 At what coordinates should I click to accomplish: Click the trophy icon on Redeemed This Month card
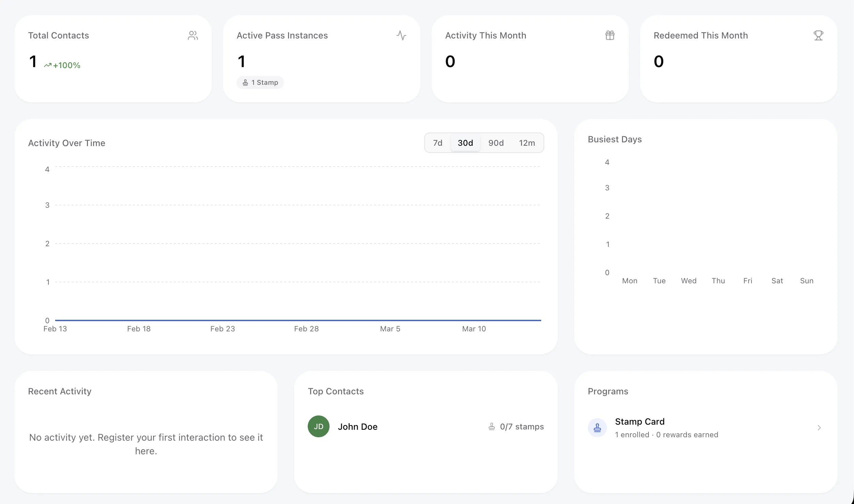[x=819, y=35]
